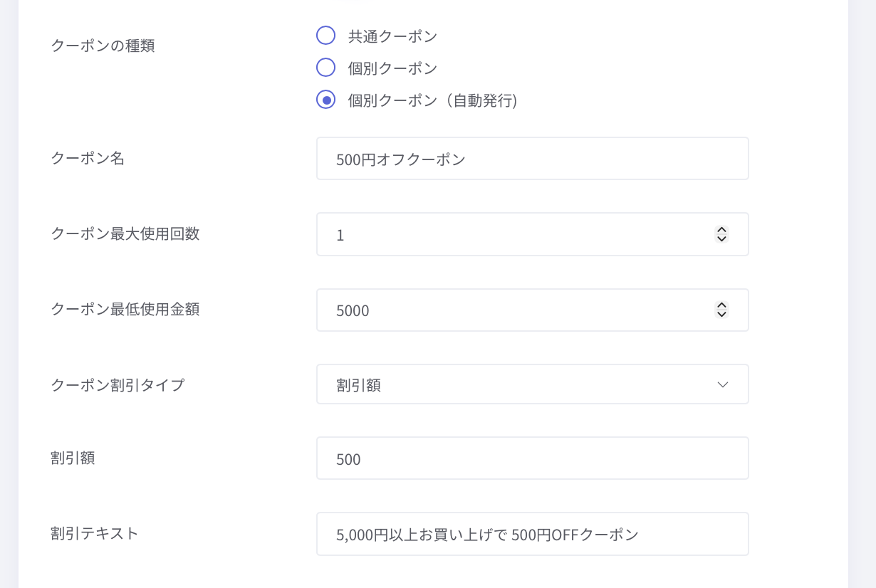876x588 pixels.
Task: Focus the 割引テキスト input field
Action: click(532, 534)
